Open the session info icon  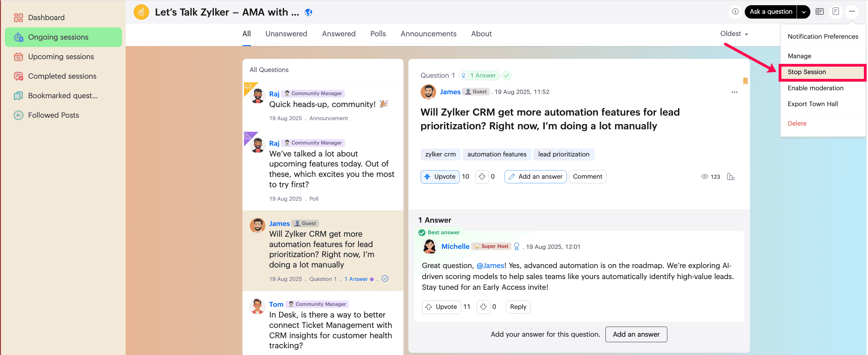click(x=735, y=12)
